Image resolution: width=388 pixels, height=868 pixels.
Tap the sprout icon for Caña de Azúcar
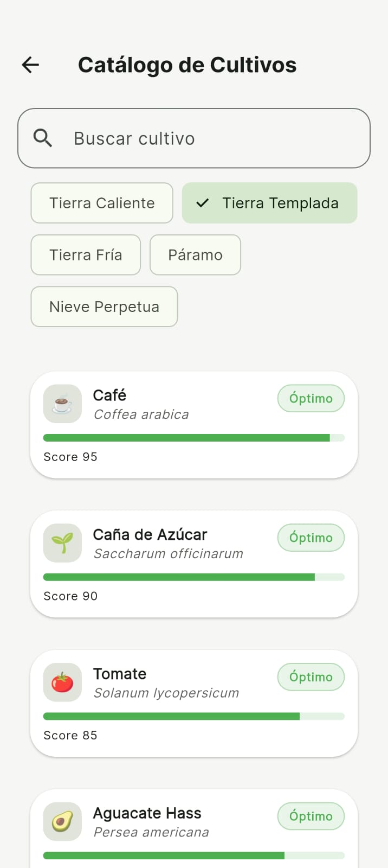(x=62, y=543)
